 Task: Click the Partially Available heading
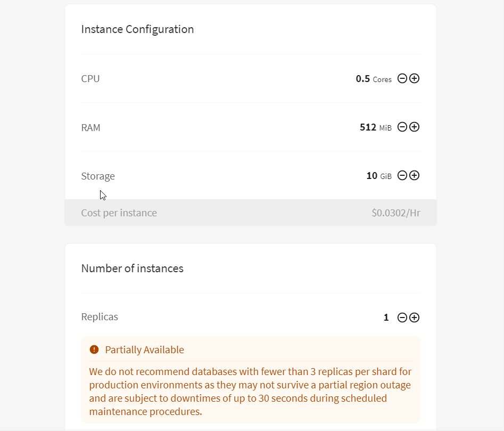(x=145, y=349)
